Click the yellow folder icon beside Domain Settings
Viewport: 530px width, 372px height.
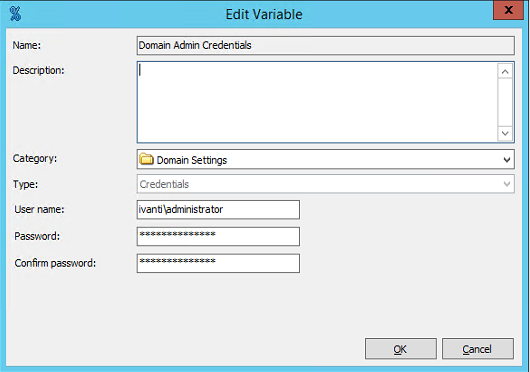pyautogui.click(x=146, y=159)
